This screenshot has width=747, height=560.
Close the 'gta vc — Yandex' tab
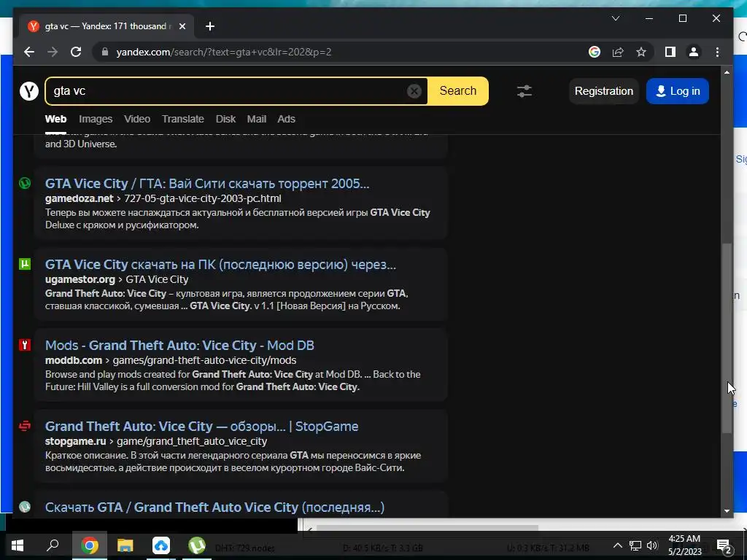tap(182, 26)
